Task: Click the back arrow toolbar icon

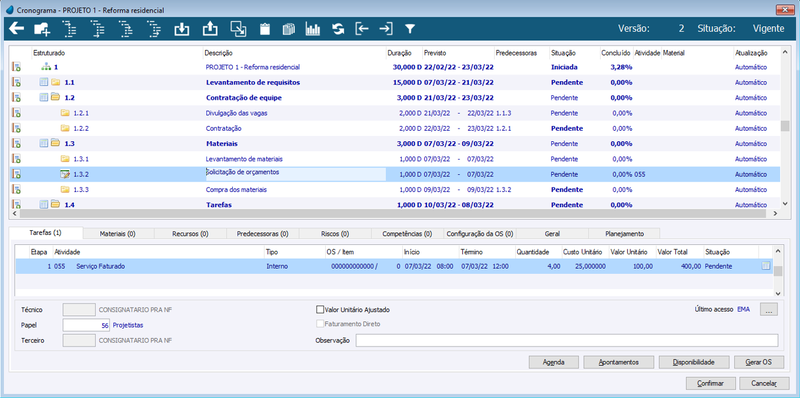Action: pos(16,29)
